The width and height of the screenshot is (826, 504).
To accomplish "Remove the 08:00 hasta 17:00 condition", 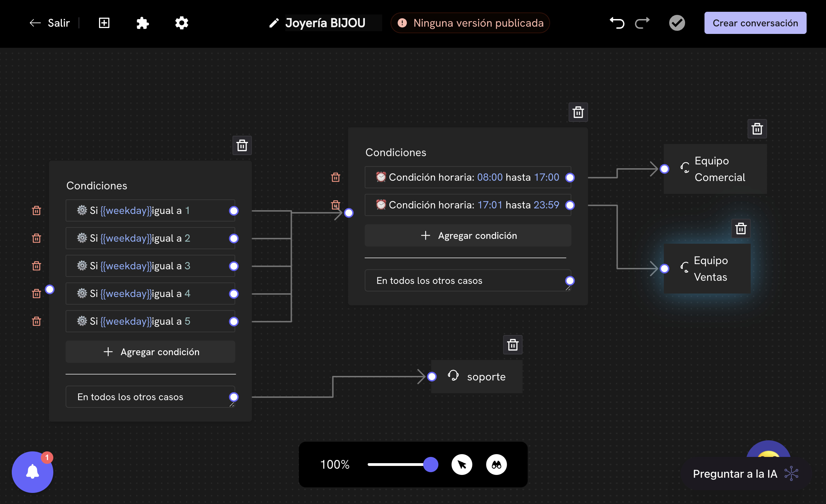I will (x=335, y=177).
